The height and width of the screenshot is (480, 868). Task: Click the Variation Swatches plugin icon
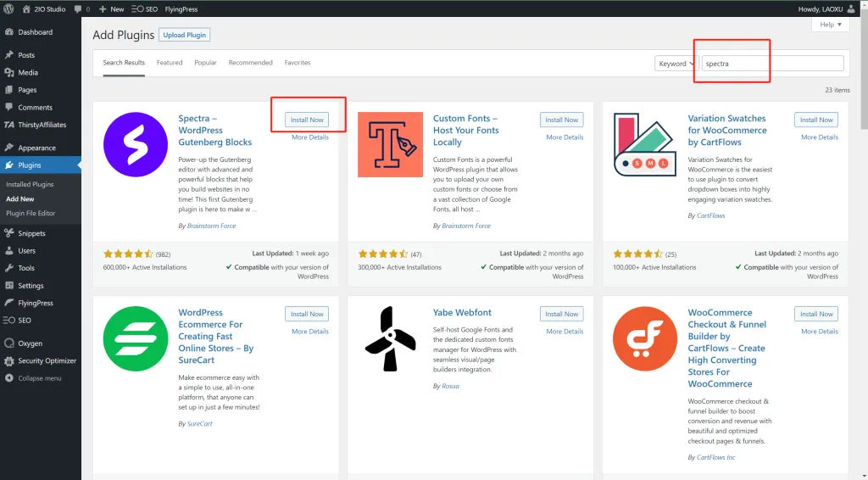(x=645, y=143)
